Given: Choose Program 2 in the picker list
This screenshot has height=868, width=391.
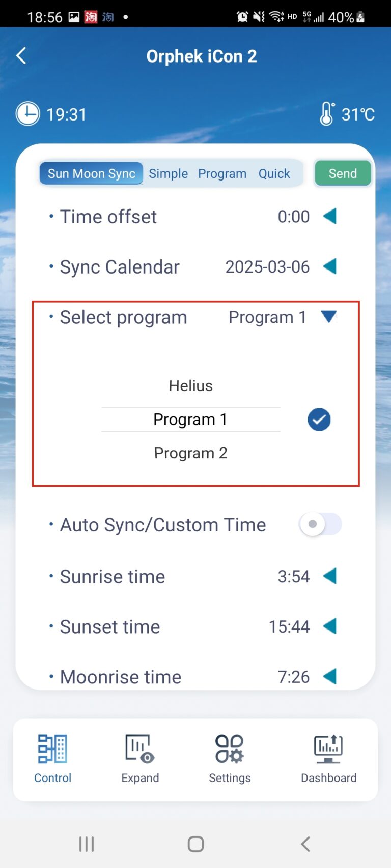Looking at the screenshot, I should coord(190,453).
